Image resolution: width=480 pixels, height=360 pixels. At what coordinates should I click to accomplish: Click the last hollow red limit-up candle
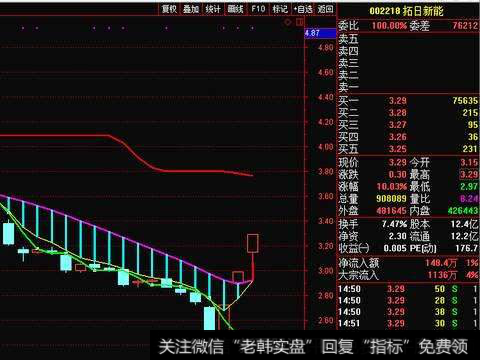(x=253, y=243)
